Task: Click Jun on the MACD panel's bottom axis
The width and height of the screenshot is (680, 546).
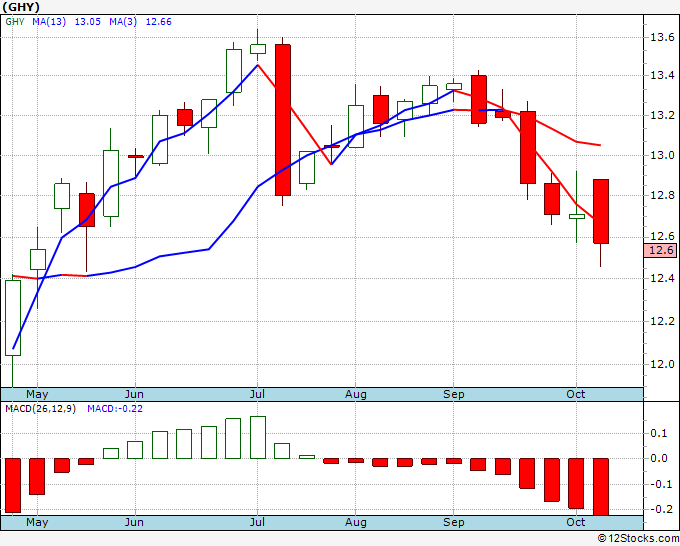Action: 134,522
